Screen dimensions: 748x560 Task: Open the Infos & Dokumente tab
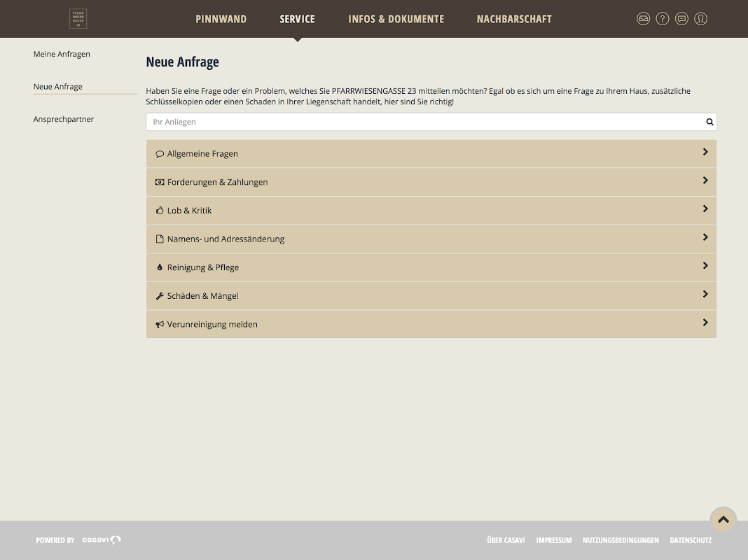point(396,19)
